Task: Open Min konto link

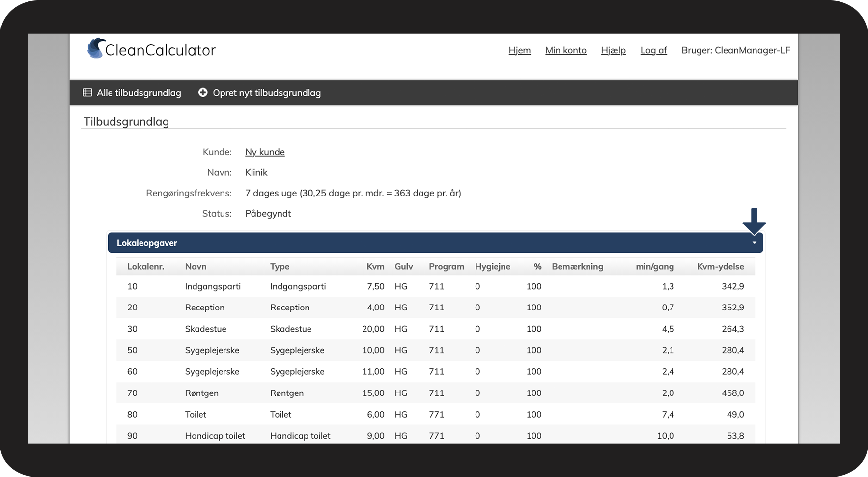Action: [x=566, y=50]
